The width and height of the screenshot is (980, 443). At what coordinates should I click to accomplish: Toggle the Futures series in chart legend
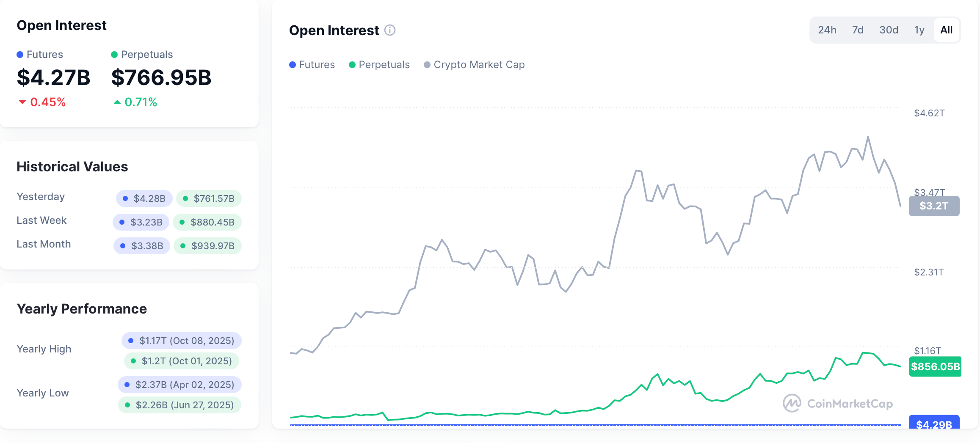[x=312, y=65]
